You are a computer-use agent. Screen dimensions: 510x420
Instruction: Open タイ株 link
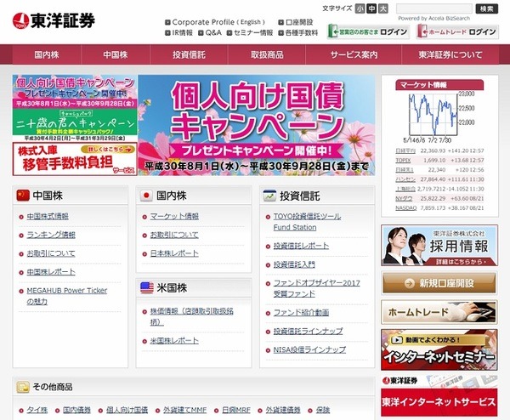click(x=37, y=410)
